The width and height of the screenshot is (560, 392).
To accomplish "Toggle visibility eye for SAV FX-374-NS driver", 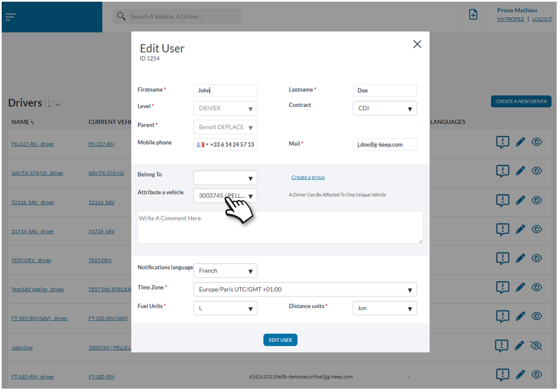I will 536,171.
